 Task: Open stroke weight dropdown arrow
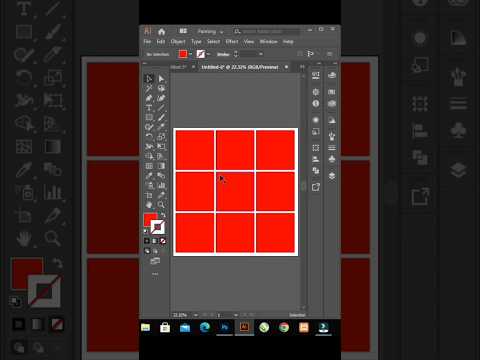[261, 54]
